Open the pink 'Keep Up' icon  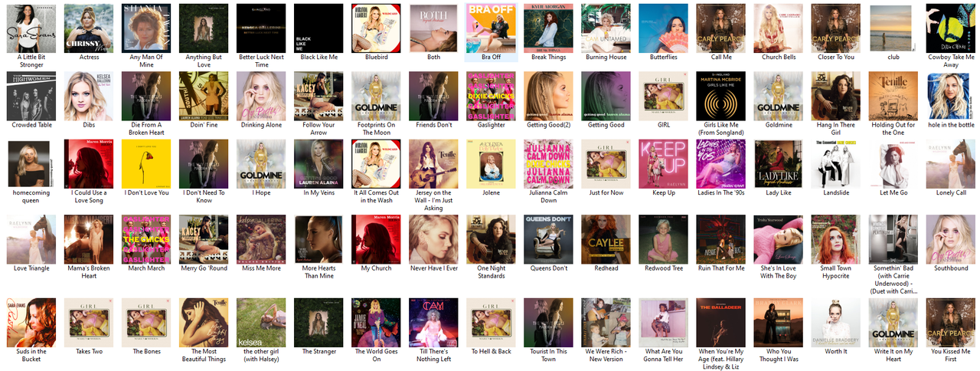click(x=663, y=163)
